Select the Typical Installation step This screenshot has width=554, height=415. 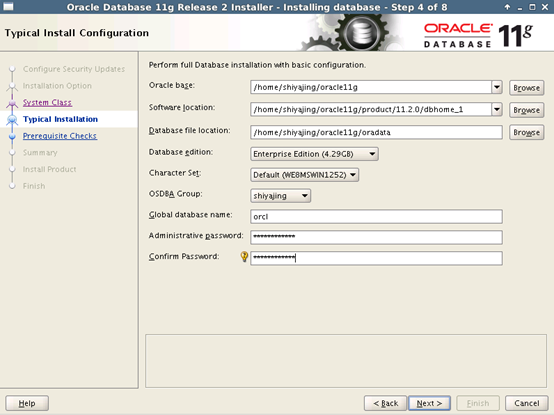[x=60, y=119]
